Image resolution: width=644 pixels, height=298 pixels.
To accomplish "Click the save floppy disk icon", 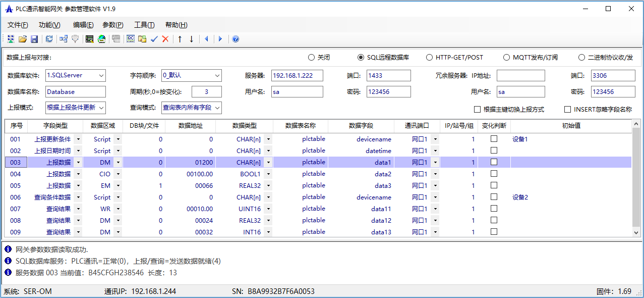I will pos(34,39).
